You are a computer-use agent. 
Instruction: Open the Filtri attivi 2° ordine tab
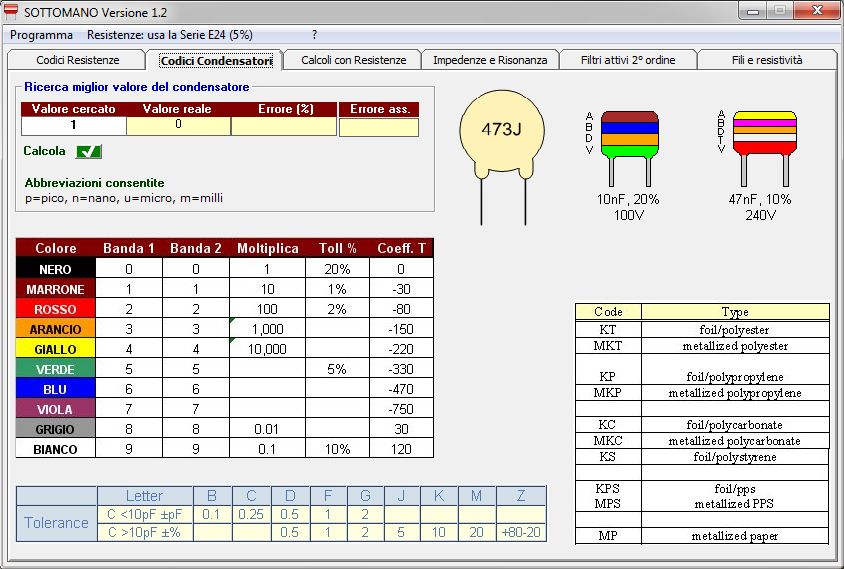pos(628,60)
